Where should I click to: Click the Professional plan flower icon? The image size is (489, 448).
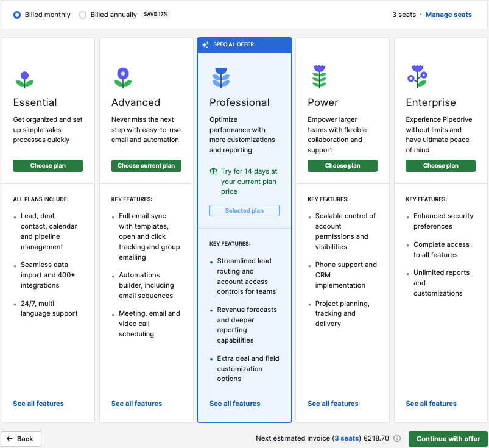[x=221, y=78]
